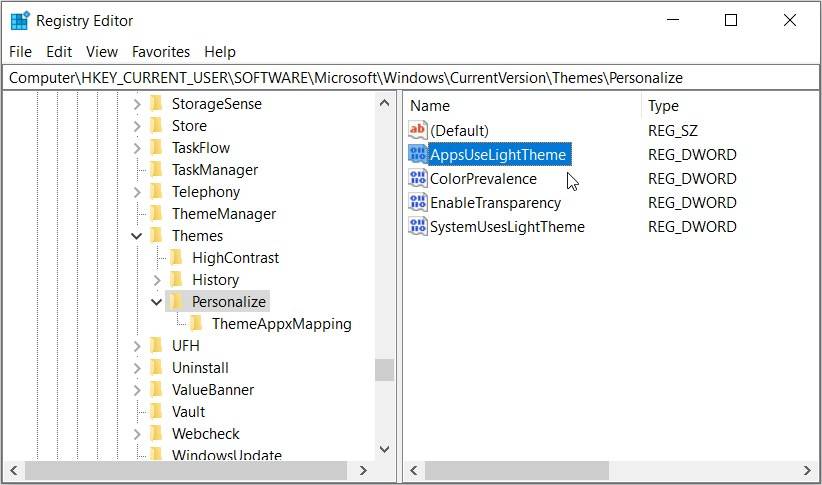Open the View menu
Image resolution: width=822 pixels, height=485 pixels.
point(102,51)
